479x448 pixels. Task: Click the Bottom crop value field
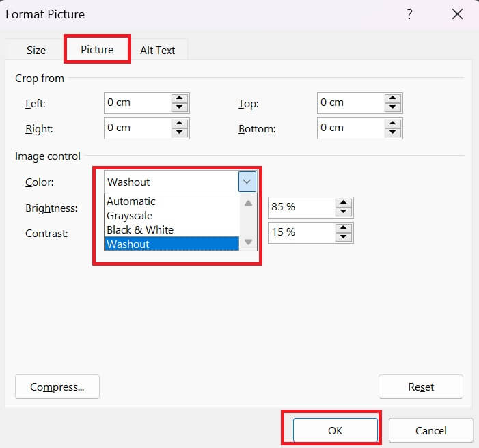pos(351,128)
